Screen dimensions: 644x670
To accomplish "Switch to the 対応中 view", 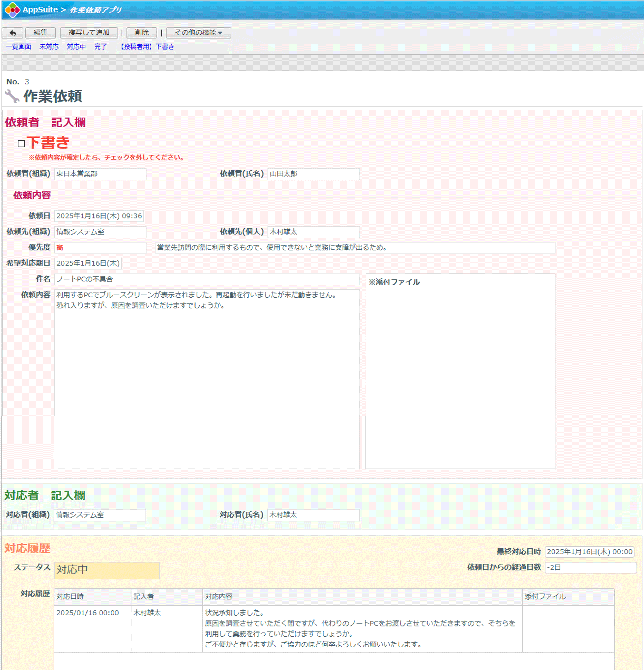I will (x=76, y=47).
